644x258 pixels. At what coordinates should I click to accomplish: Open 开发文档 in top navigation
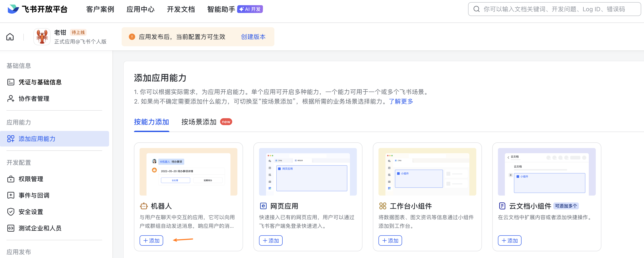click(181, 9)
